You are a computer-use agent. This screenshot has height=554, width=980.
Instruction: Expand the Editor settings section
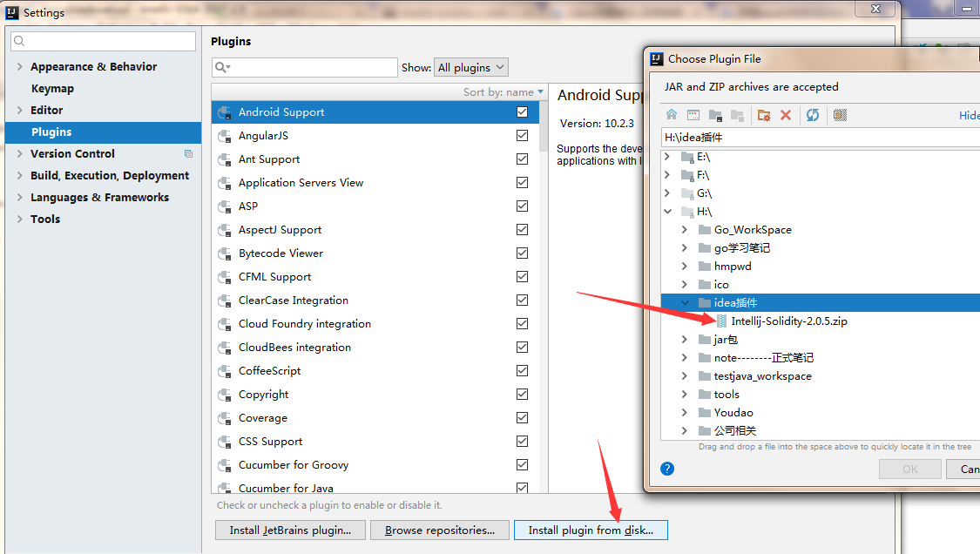19,110
